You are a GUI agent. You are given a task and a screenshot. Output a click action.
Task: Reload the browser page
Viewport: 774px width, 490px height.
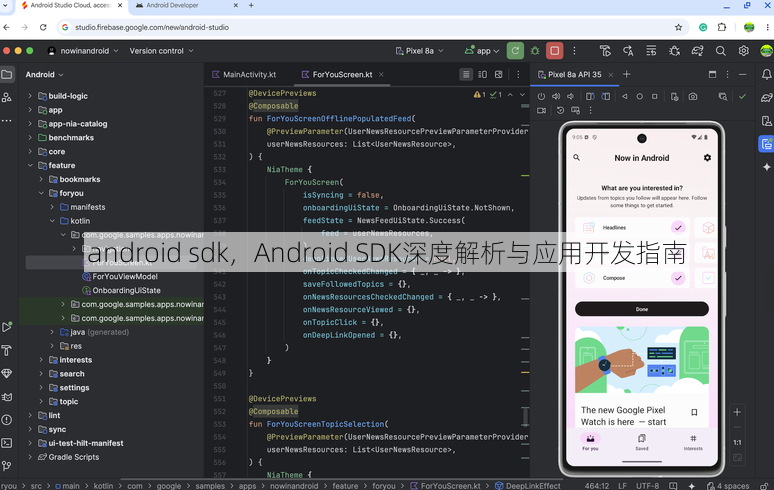pyautogui.click(x=43, y=27)
